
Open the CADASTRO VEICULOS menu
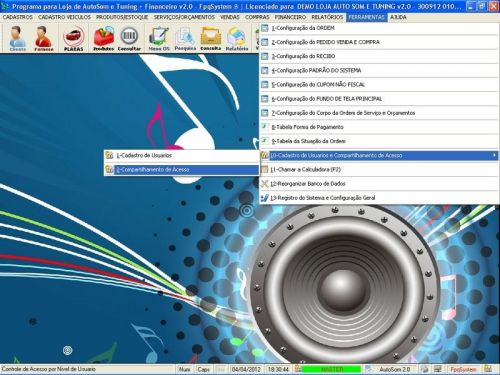[64, 17]
